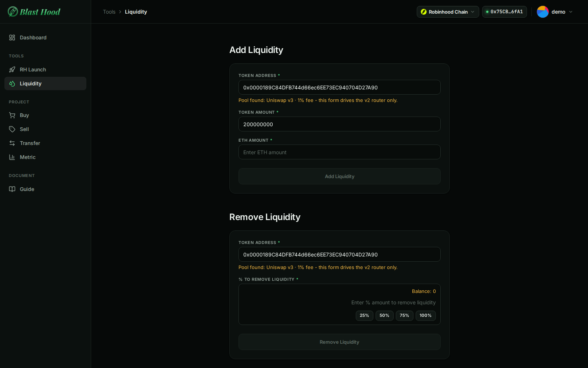Expand the Robinhood Chain network dropdown
588x368 pixels.
[448, 12]
